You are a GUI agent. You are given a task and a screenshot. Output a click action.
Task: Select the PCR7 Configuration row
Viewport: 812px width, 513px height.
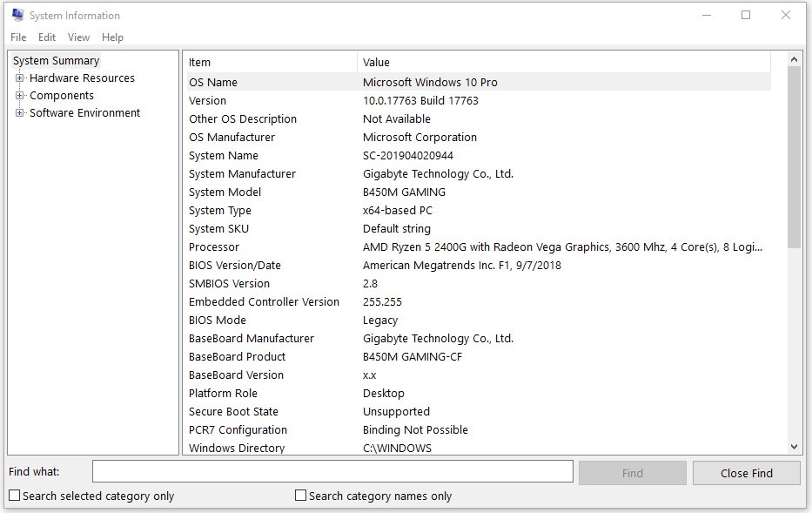(479, 430)
